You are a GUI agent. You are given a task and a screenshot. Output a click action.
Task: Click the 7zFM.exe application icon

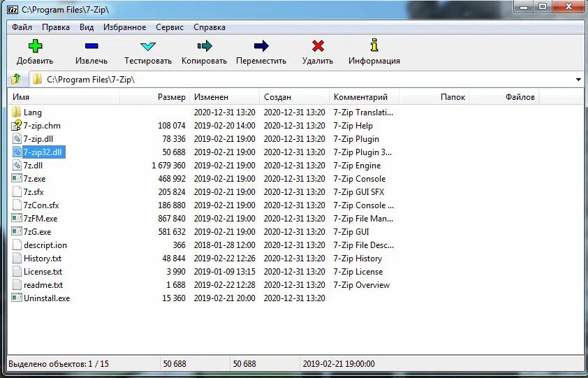point(17,218)
